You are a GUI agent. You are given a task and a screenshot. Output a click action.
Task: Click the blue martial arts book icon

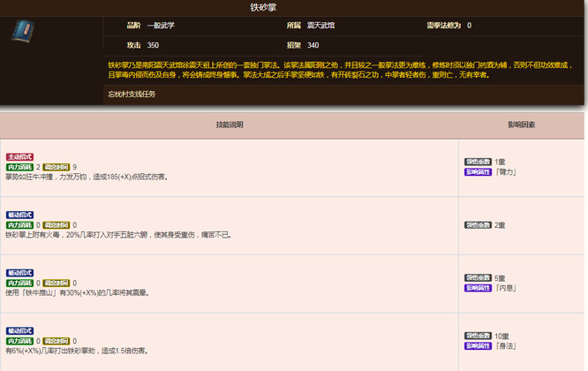(x=23, y=31)
